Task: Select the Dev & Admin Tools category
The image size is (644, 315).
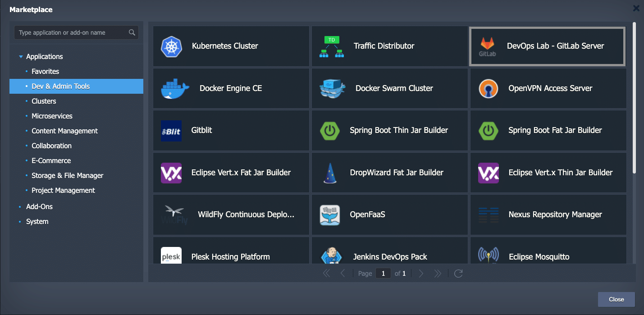Action: (76, 86)
